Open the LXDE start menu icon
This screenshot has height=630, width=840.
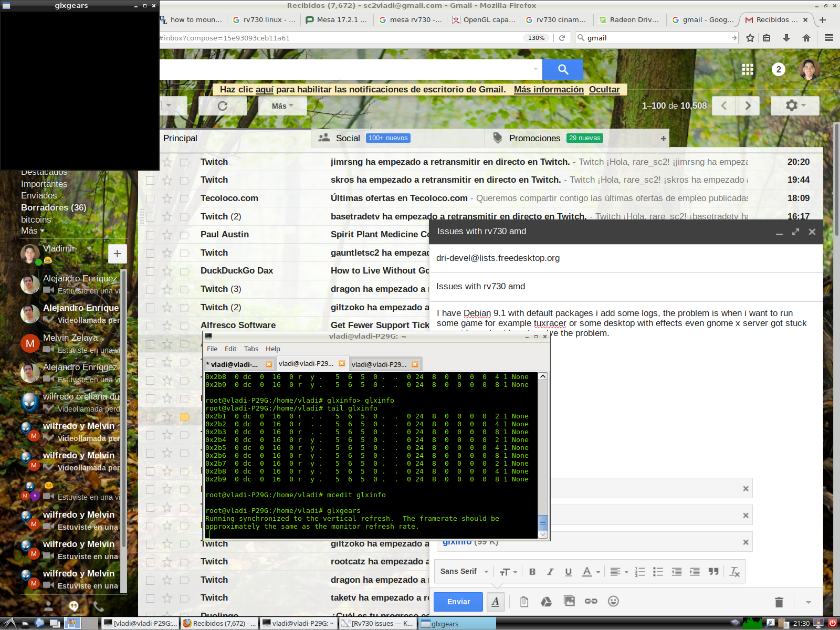tap(9, 623)
